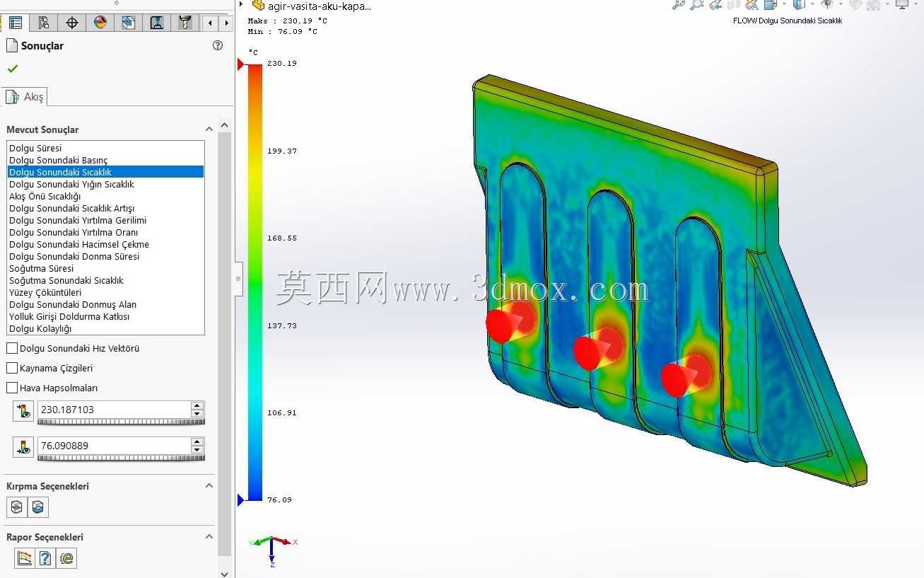
Task: Open the CAM machine tab icon
Action: 156,23
